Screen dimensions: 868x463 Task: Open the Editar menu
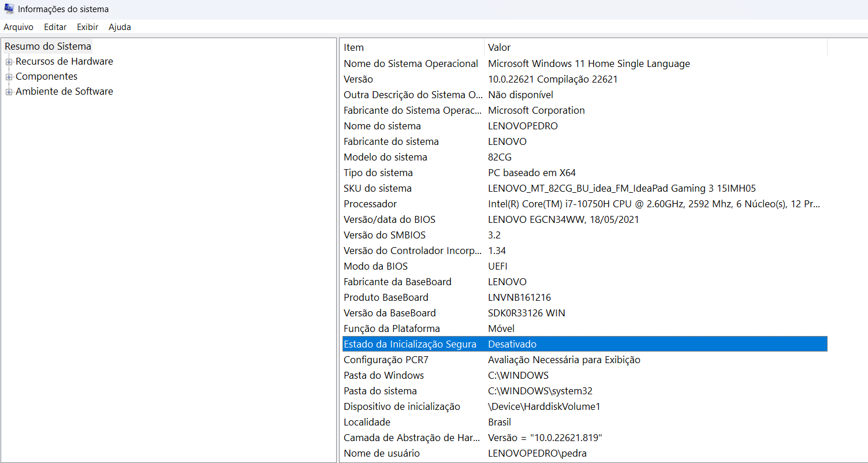pyautogui.click(x=55, y=27)
